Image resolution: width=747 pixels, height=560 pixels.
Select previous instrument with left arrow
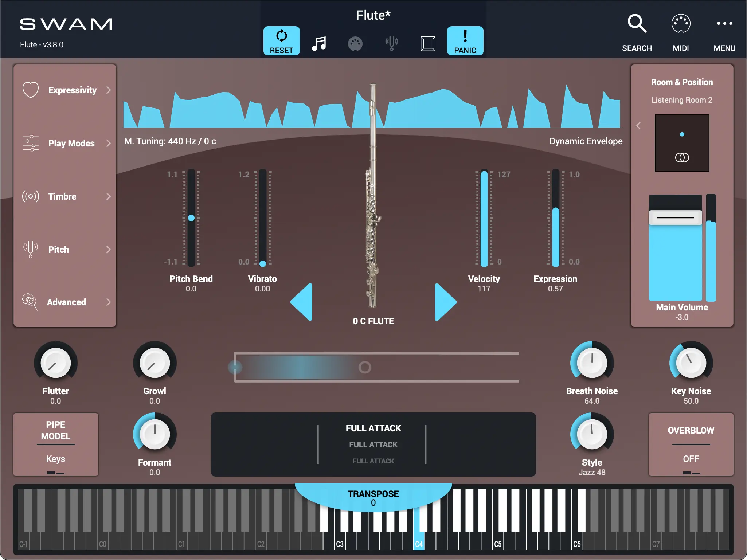[302, 302]
